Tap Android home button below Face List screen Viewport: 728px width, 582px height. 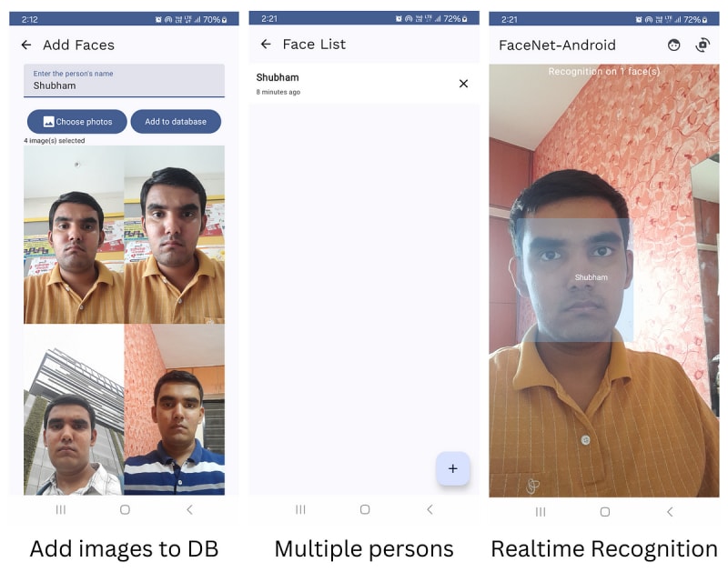pyautogui.click(x=365, y=509)
